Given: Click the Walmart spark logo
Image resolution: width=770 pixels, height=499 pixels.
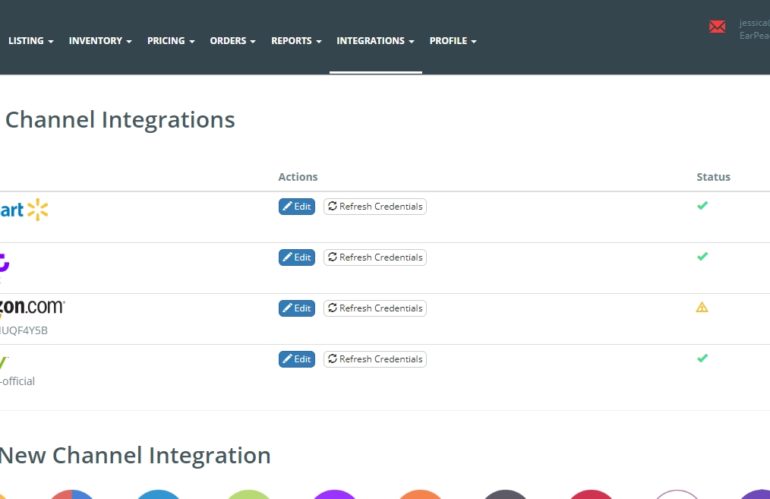Looking at the screenshot, I should (37, 209).
